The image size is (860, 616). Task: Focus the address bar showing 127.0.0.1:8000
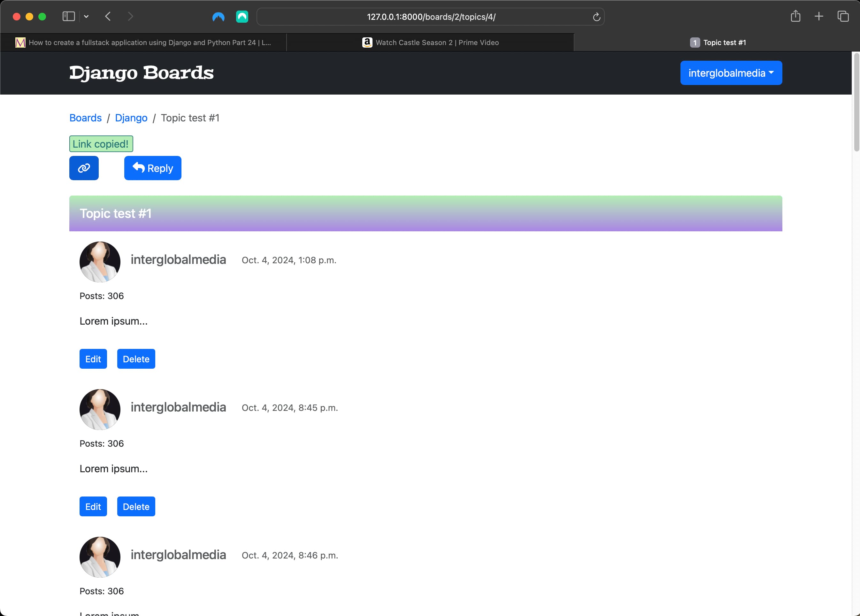pyautogui.click(x=430, y=17)
